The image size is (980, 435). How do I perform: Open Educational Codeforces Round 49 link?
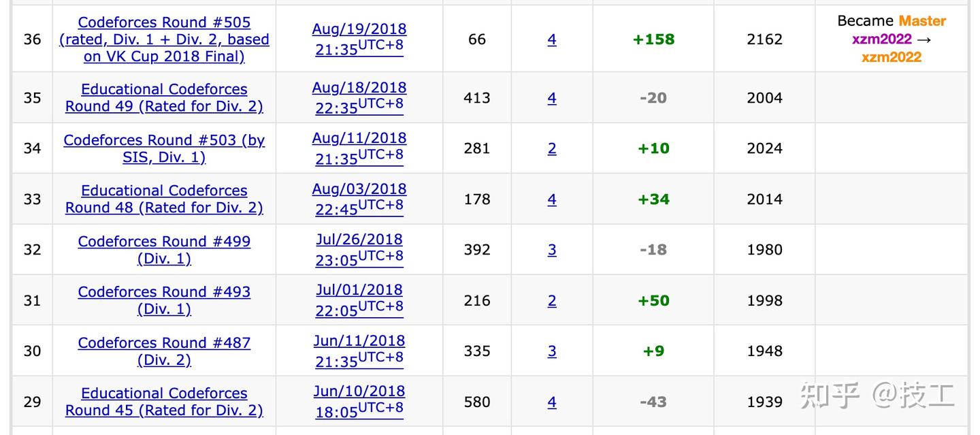click(164, 98)
